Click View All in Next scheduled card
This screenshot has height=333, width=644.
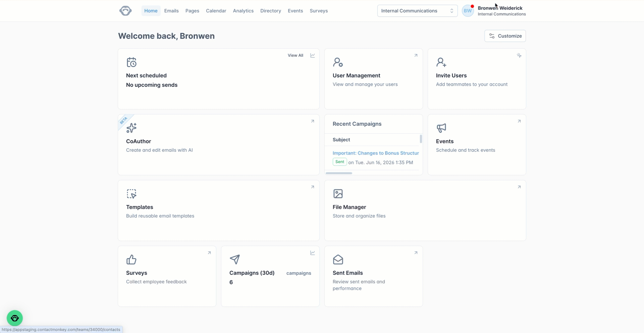tap(295, 55)
